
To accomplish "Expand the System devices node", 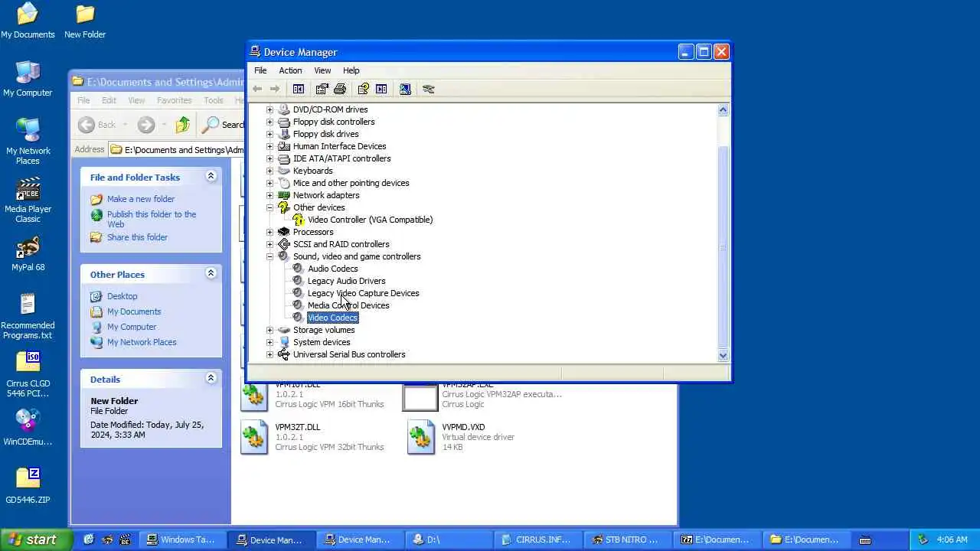I will [269, 342].
